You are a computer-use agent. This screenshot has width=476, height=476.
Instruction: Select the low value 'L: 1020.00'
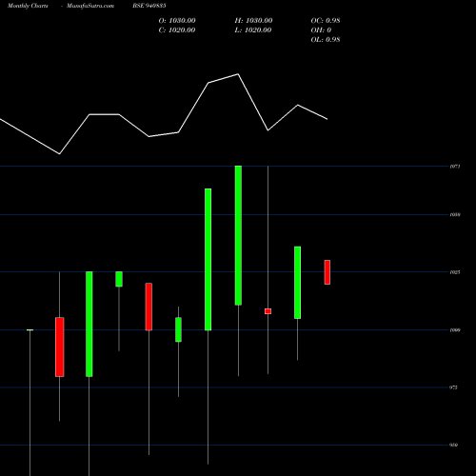pos(253,30)
